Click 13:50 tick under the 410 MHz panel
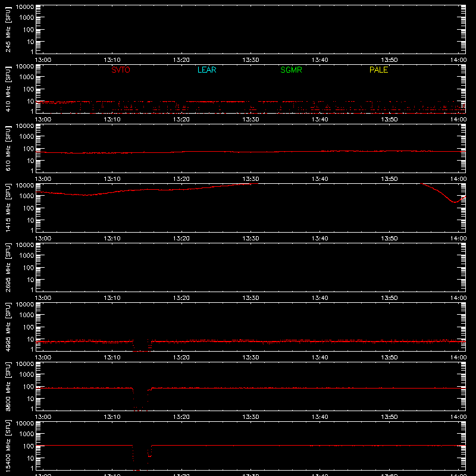Viewport: 476px width, 476px height. click(389, 120)
